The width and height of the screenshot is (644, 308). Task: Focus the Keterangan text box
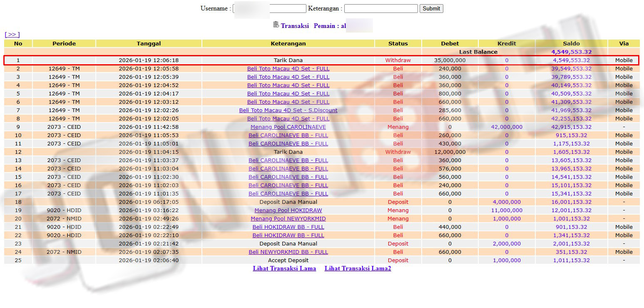pyautogui.click(x=380, y=9)
